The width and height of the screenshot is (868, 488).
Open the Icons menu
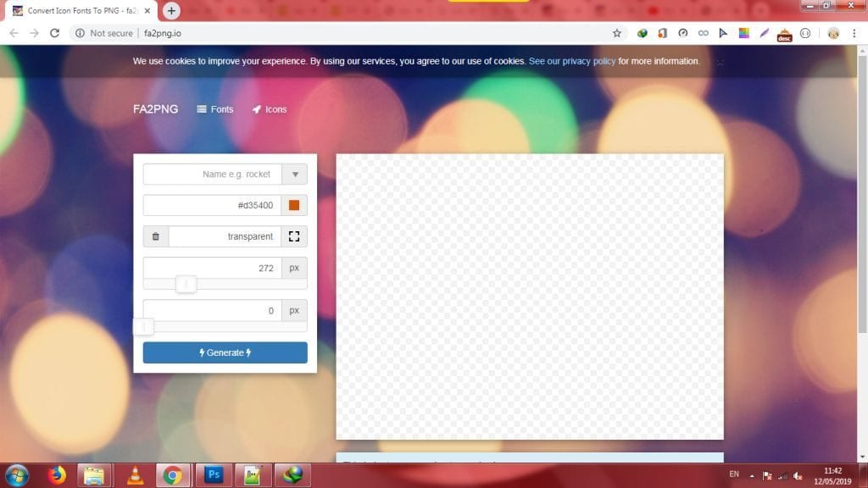pos(270,109)
